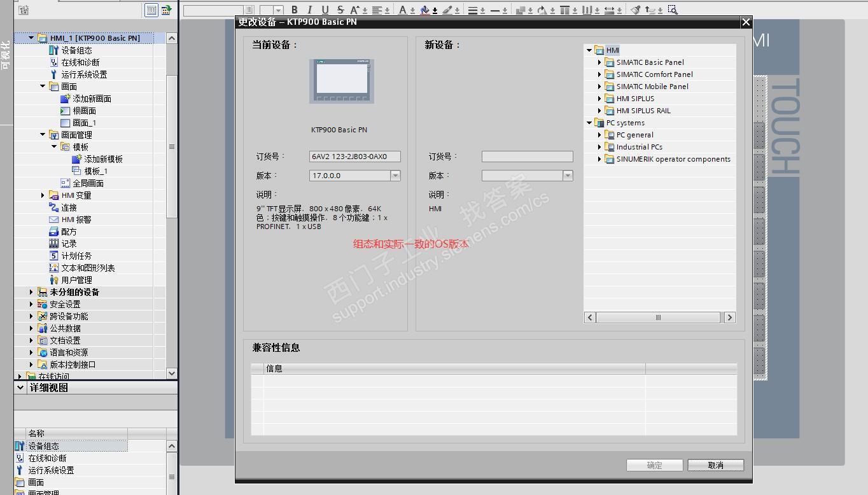Open 计划任务 in the project tree
This screenshot has width=868, height=495.
click(x=76, y=256)
